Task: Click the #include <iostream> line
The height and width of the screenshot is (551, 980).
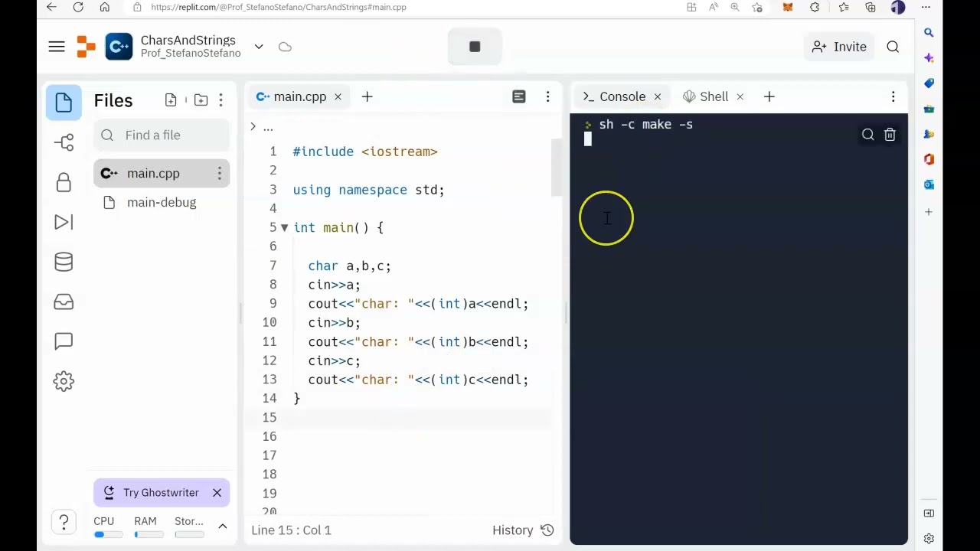Action: 365,152
